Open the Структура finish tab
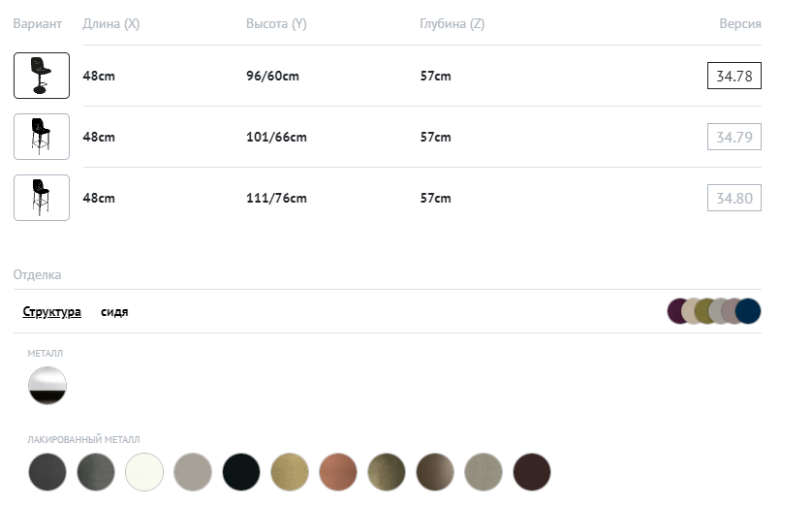The width and height of the screenshot is (812, 505). tap(52, 312)
